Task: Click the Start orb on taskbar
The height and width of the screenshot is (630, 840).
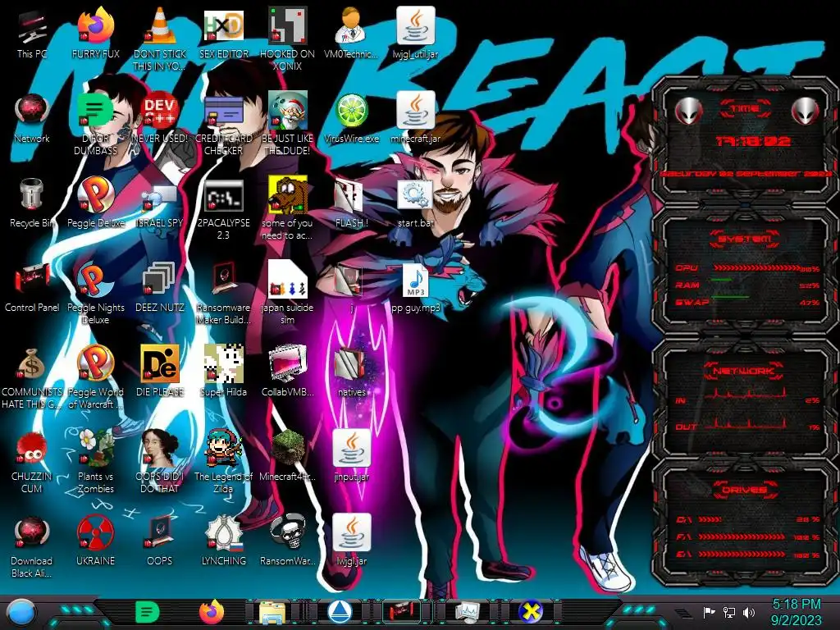Action: pyautogui.click(x=21, y=612)
